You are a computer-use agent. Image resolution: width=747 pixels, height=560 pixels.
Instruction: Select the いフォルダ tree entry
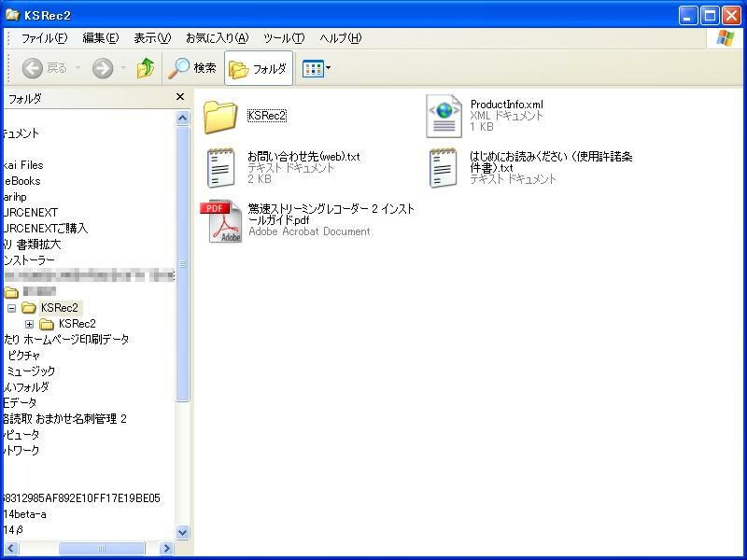pos(26,386)
